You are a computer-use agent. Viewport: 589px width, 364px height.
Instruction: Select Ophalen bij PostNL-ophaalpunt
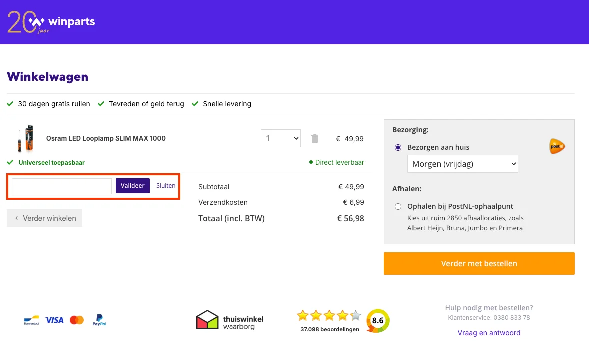pos(398,206)
